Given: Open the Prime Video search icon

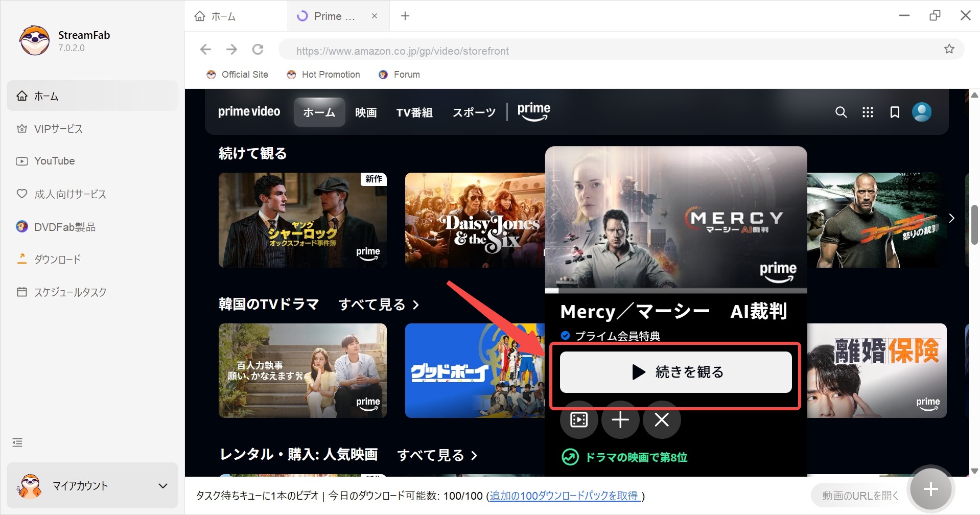Looking at the screenshot, I should (x=841, y=112).
